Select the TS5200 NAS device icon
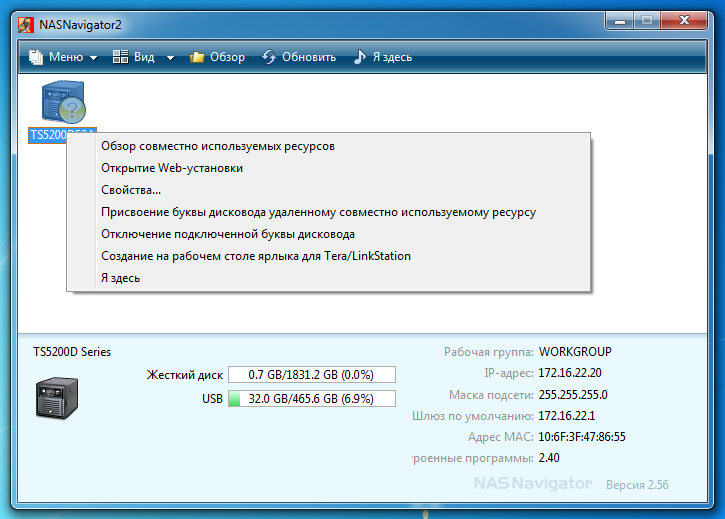 (63, 102)
